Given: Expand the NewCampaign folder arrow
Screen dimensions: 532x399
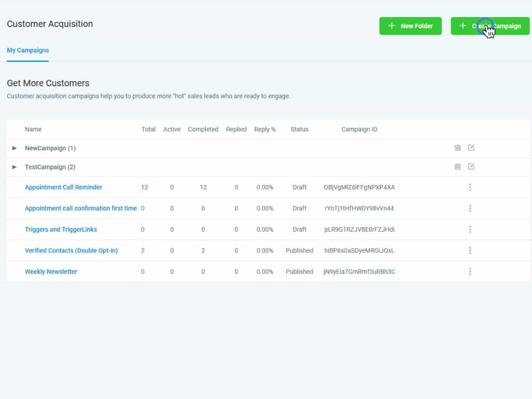Looking at the screenshot, I should [x=15, y=148].
